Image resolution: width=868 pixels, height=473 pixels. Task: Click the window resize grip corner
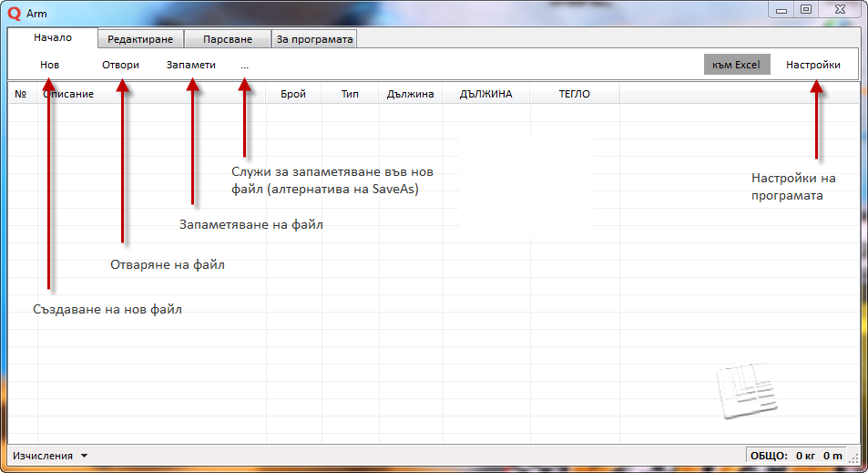pyautogui.click(x=853, y=459)
